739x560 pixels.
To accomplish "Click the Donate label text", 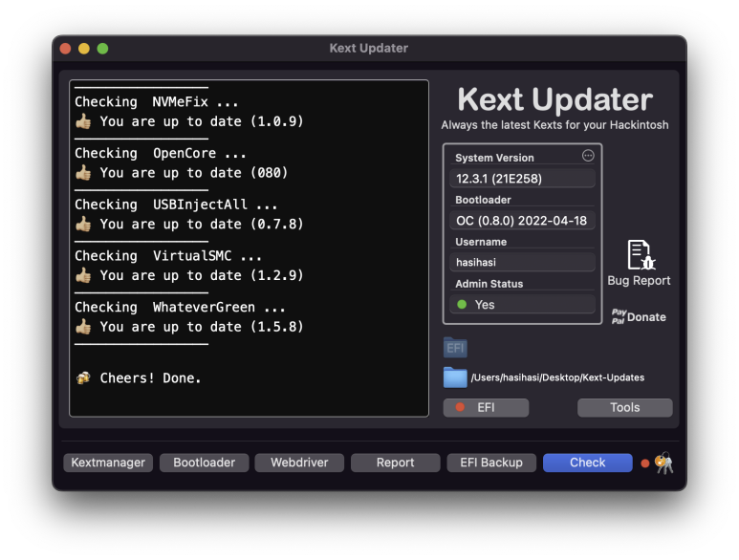I will click(646, 317).
